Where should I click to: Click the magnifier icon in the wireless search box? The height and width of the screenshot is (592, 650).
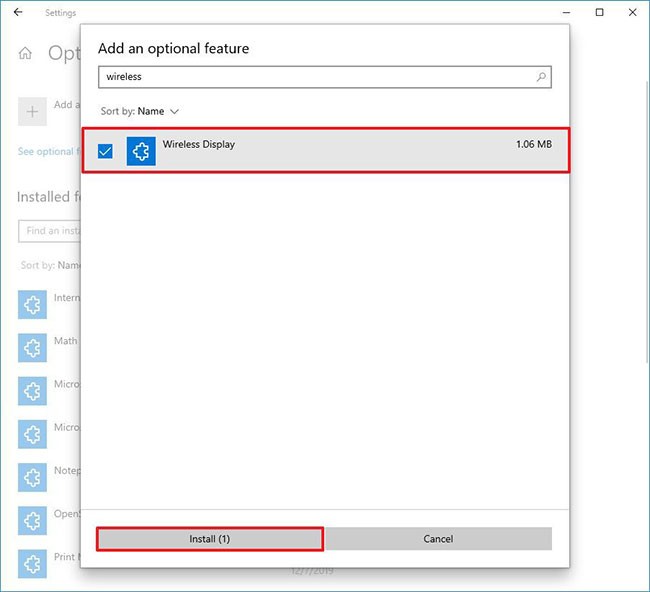pyautogui.click(x=541, y=77)
